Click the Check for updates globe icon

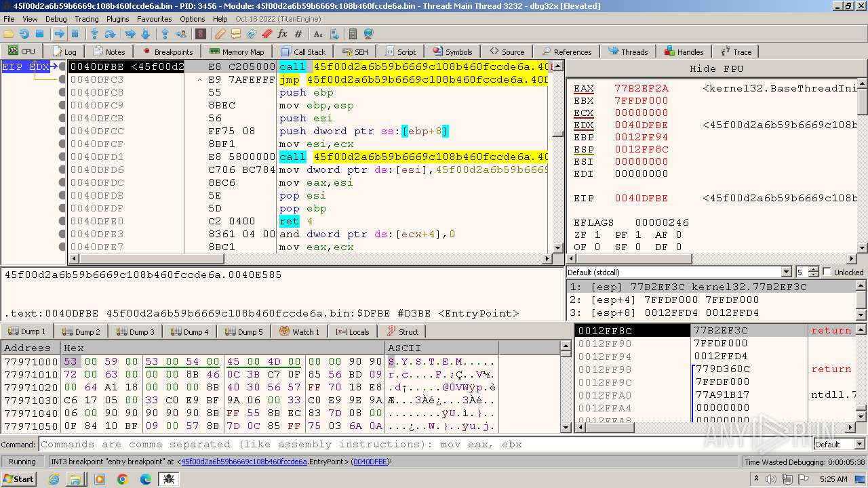coord(368,33)
